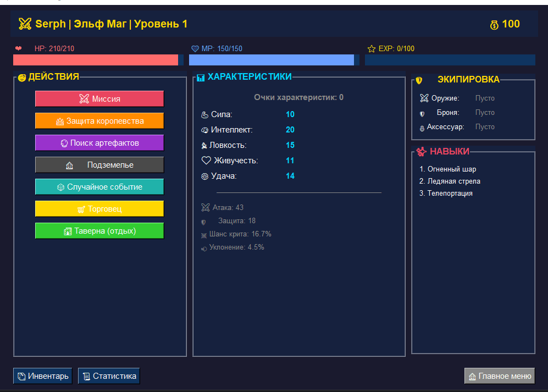This screenshot has width=548, height=392.
Task: Click the shield icon next to Экипировка
Action: (419, 80)
